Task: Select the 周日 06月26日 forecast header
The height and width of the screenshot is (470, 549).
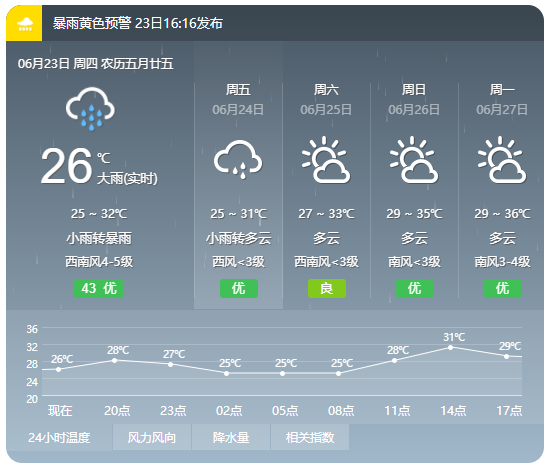Action: [x=414, y=99]
